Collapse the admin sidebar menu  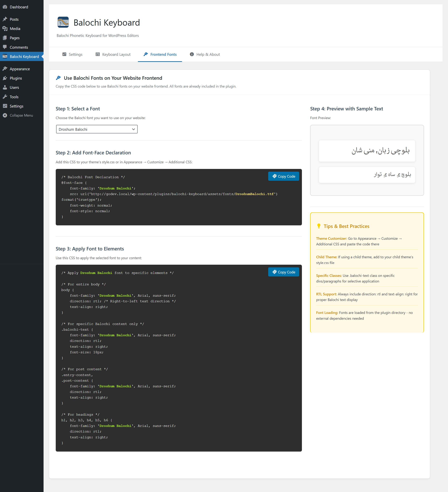pyautogui.click(x=22, y=115)
